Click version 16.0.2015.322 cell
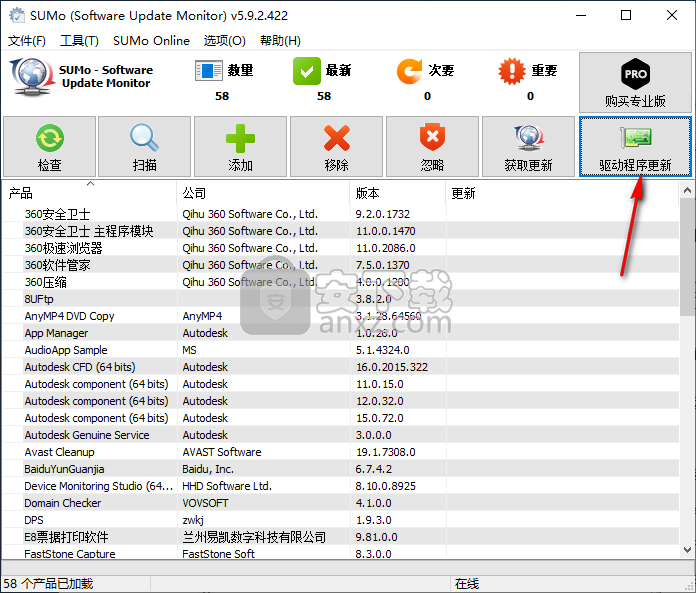Image resolution: width=696 pixels, height=593 pixels. 392,367
